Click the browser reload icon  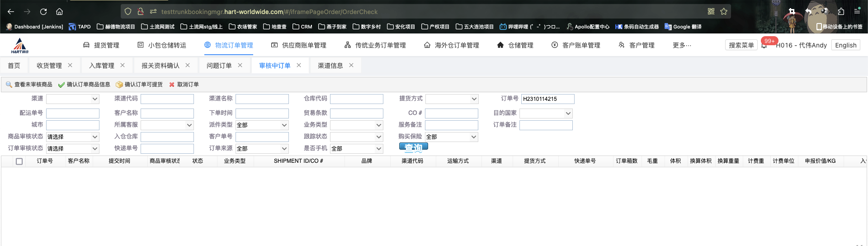(43, 12)
